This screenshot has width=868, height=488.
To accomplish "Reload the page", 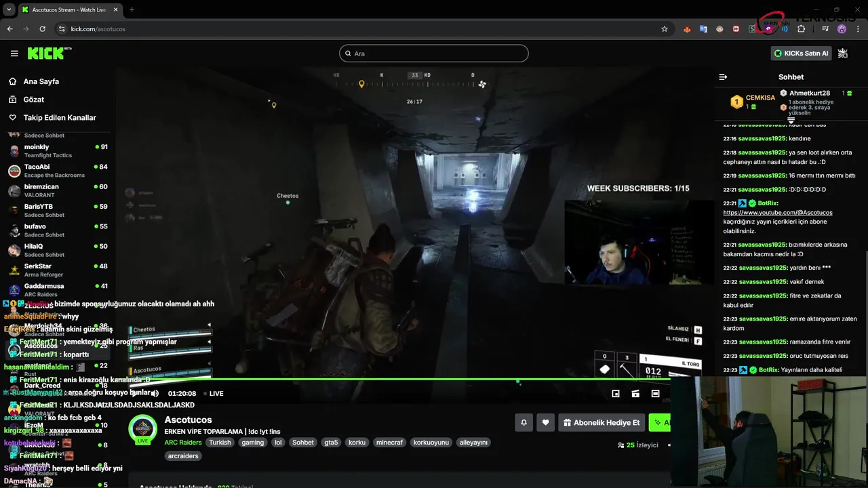I will pos(43,29).
